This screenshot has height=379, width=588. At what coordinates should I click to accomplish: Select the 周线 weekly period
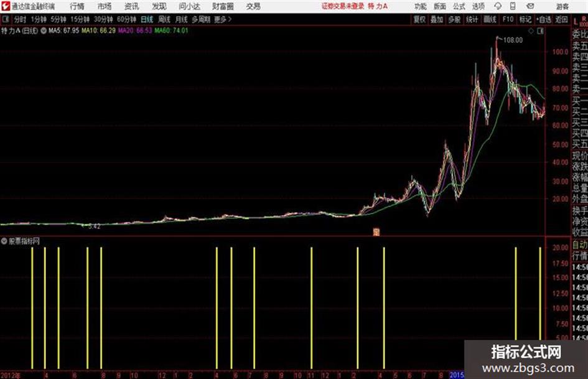[x=164, y=19]
